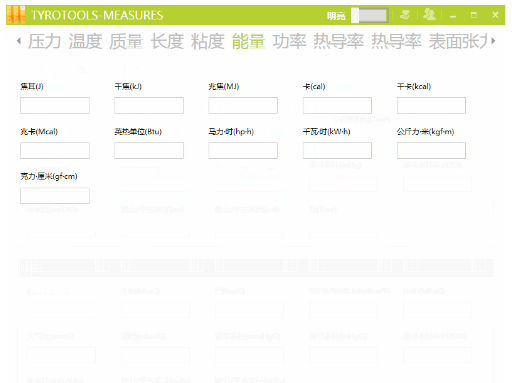512x383 pixels.
Task: Click the TyroTools app logo icon
Action: [16, 15]
